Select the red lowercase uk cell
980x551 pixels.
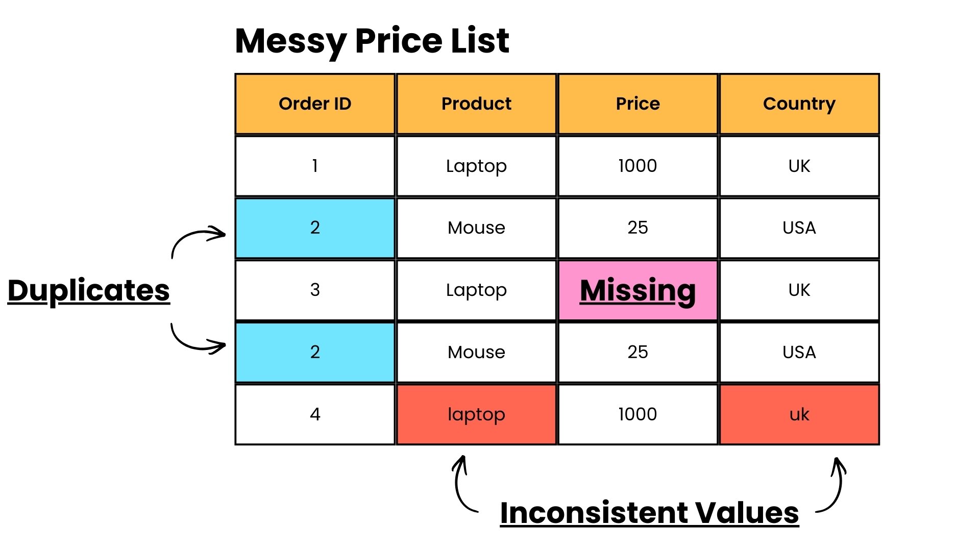pos(799,414)
